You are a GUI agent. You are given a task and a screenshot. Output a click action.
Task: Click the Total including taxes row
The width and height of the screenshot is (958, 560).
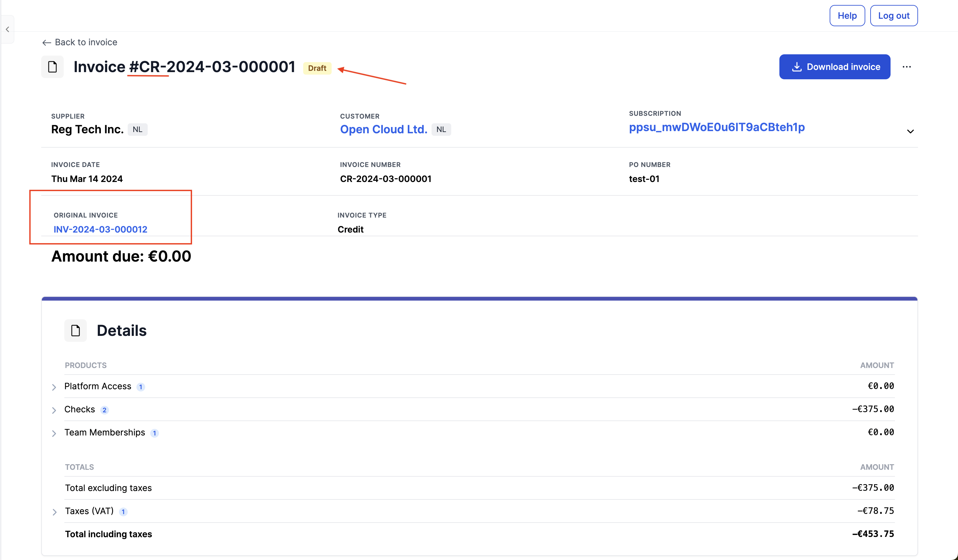pyautogui.click(x=479, y=534)
